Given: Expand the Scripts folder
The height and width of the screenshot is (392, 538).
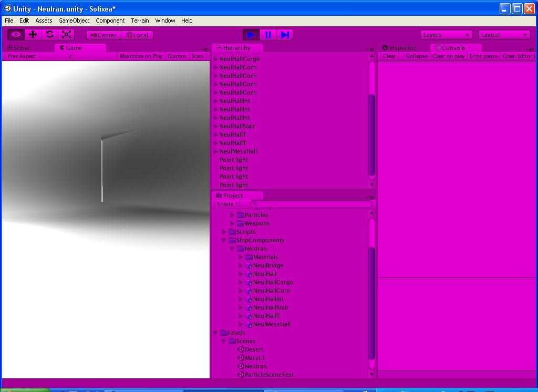Looking at the screenshot, I should (x=224, y=232).
